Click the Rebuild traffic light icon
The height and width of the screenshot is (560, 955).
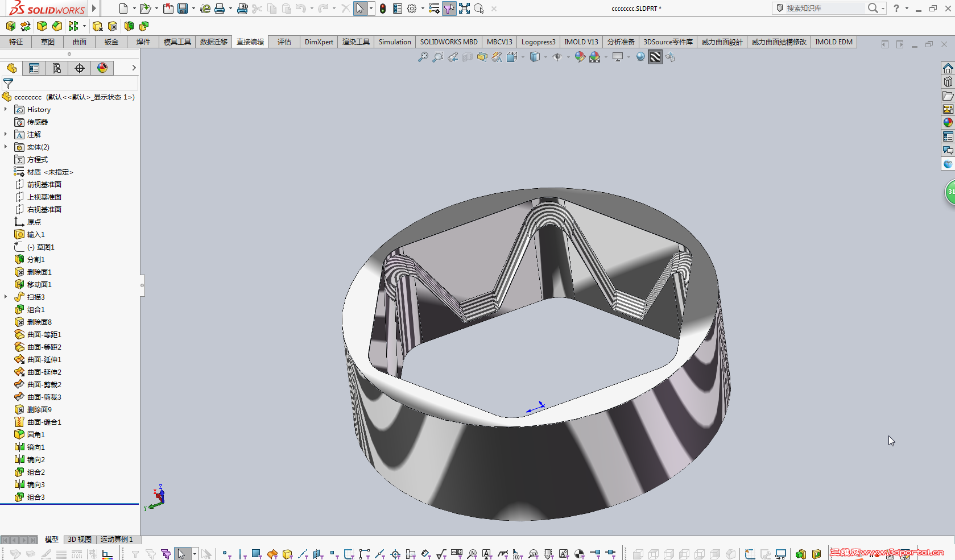(383, 9)
